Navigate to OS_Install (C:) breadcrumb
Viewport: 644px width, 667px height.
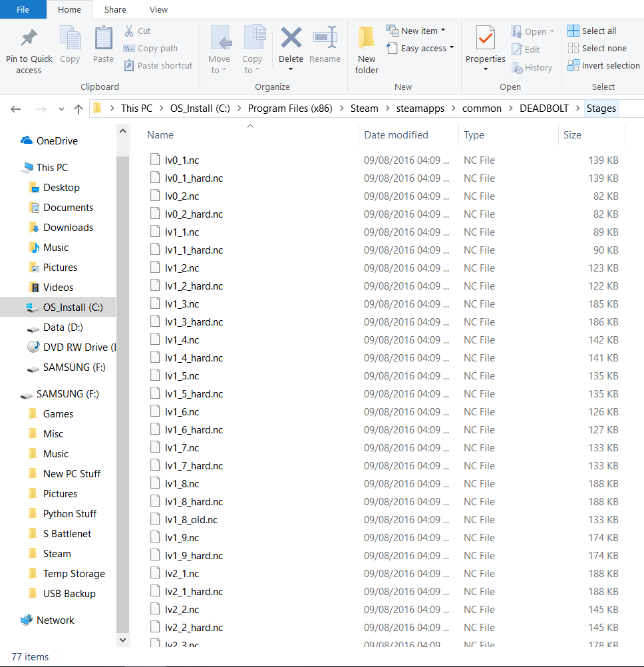[x=200, y=109]
